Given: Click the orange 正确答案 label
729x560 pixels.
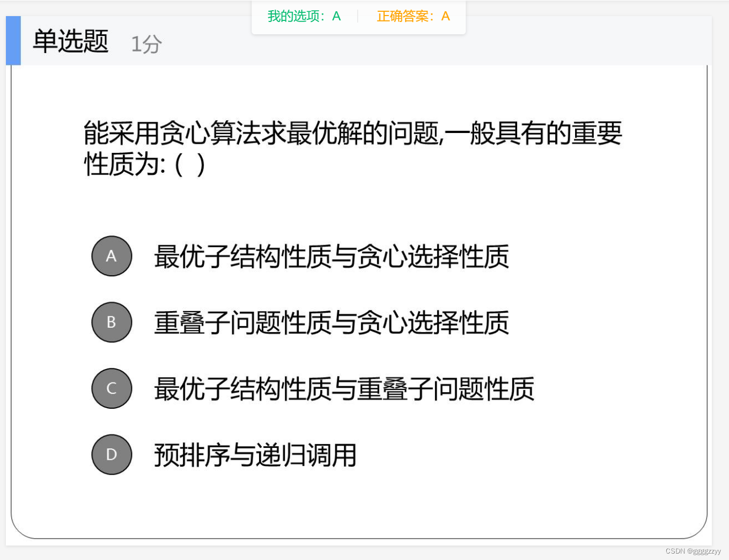Looking at the screenshot, I should [404, 17].
